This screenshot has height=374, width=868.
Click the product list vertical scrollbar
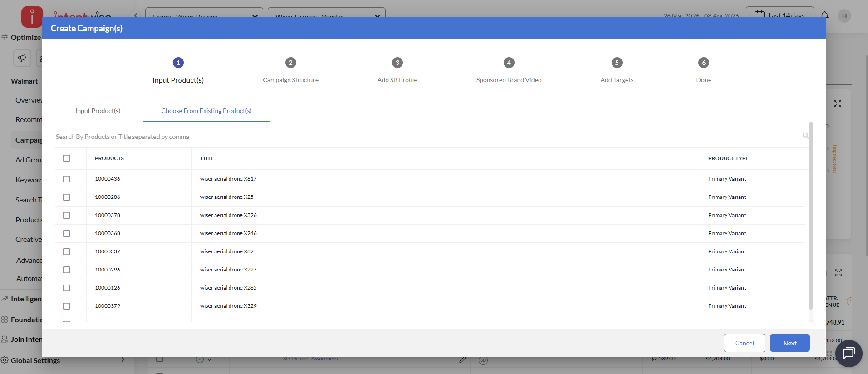tap(810, 218)
